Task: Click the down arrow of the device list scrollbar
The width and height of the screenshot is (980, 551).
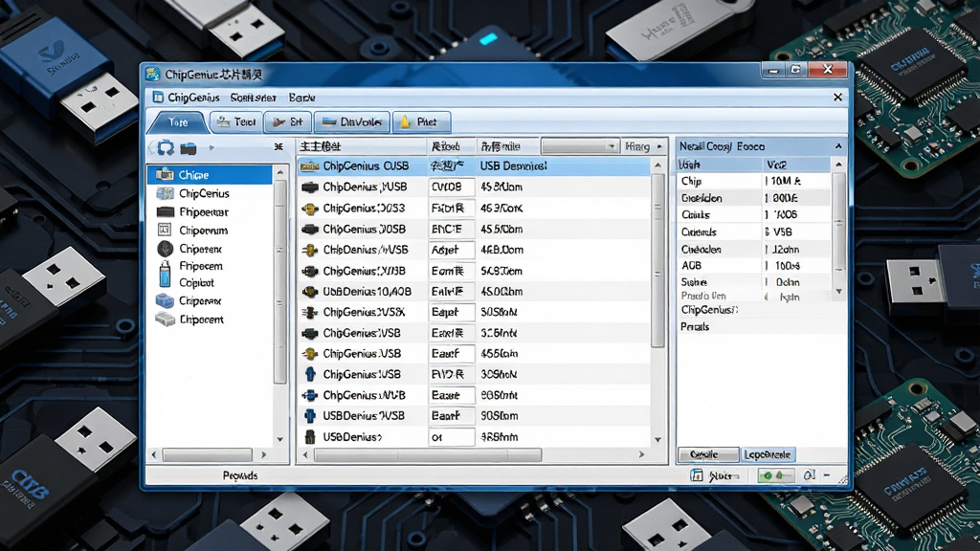Action: coord(657,440)
